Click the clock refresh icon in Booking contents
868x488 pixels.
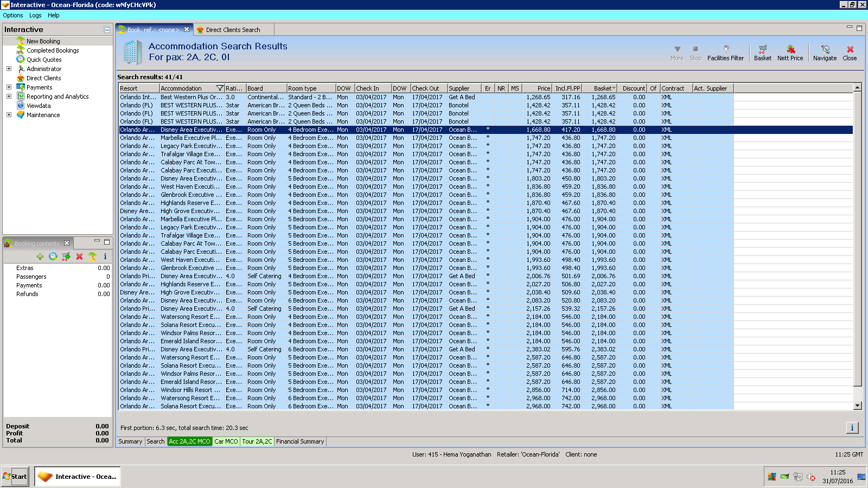(x=53, y=256)
